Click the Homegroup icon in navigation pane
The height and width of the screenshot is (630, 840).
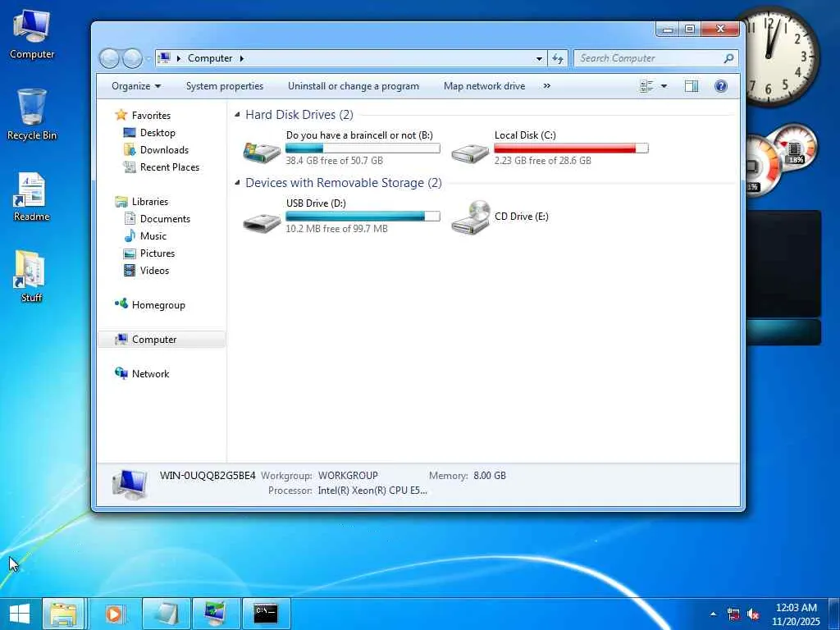point(121,304)
